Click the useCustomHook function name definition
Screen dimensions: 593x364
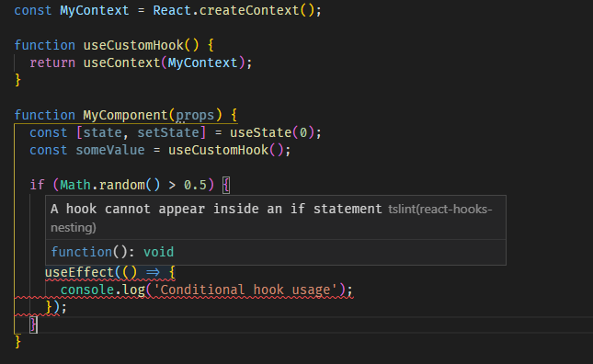coord(133,45)
